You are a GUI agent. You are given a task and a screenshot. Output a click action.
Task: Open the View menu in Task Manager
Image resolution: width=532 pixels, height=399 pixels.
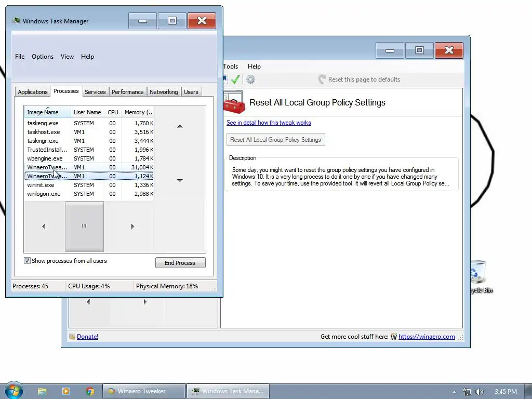point(67,57)
